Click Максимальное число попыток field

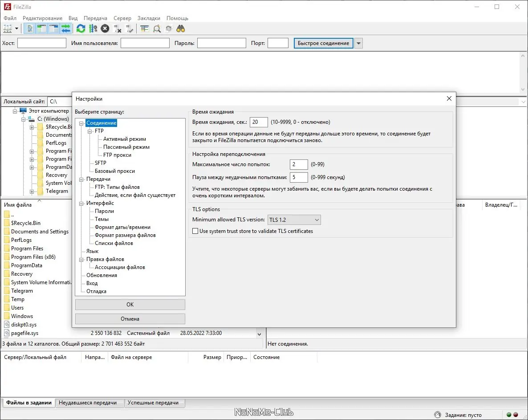[299, 164]
